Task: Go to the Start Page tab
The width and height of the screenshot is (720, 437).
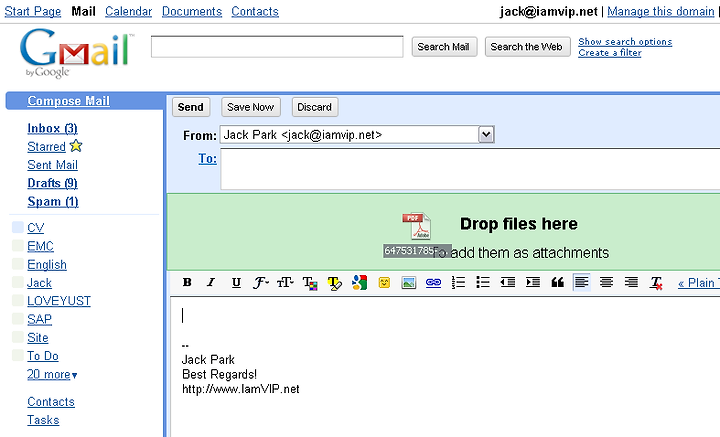Action: pos(33,11)
